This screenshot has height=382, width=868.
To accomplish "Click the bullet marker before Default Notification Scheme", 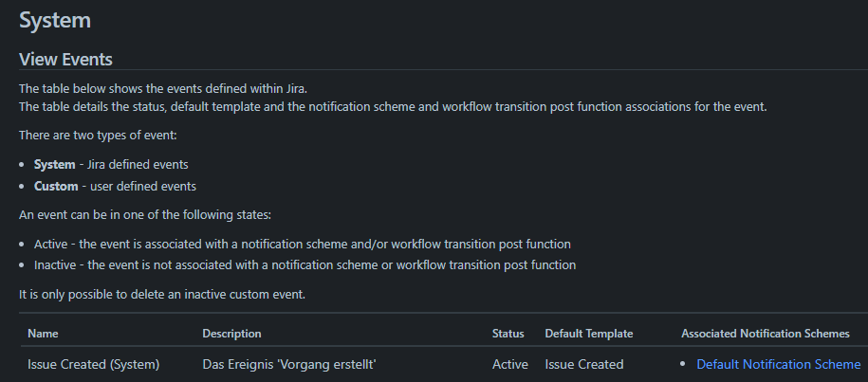I will coord(683,364).
